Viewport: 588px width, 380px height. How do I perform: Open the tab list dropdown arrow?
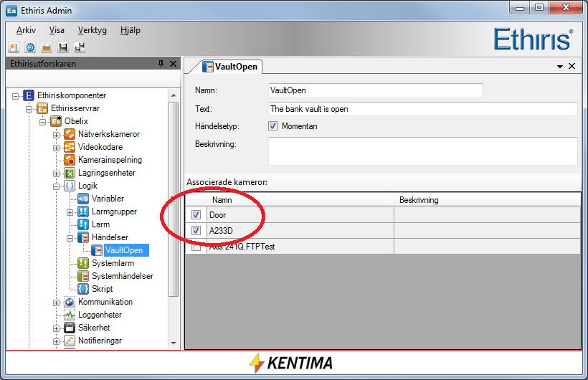point(560,67)
